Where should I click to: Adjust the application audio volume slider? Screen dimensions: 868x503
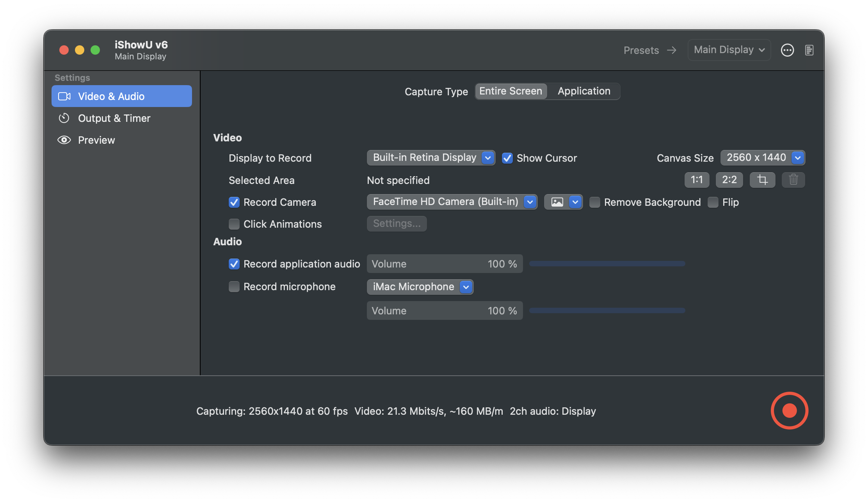coord(607,264)
